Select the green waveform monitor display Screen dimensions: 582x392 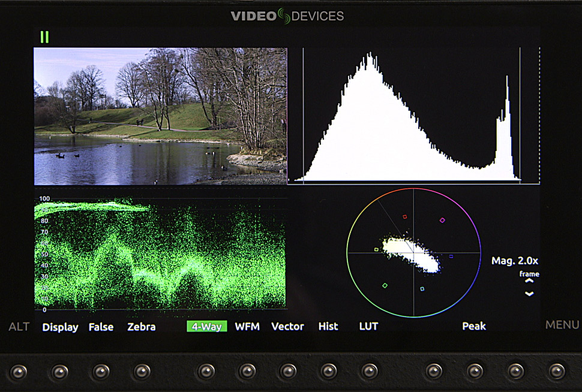point(160,254)
